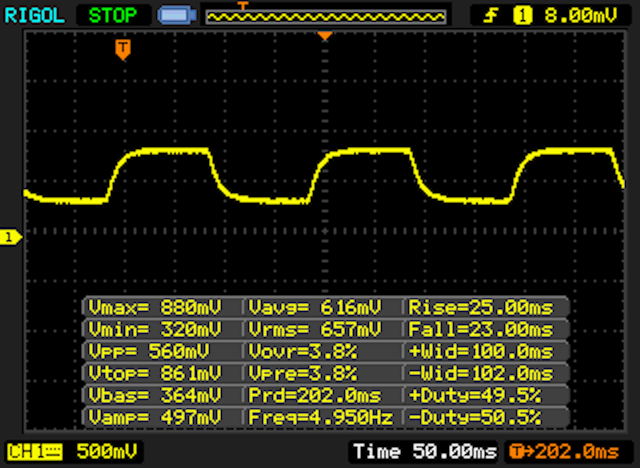The width and height of the screenshot is (640, 468).
Task: Click the Vbas= 364mV measurement
Action: tap(154, 395)
